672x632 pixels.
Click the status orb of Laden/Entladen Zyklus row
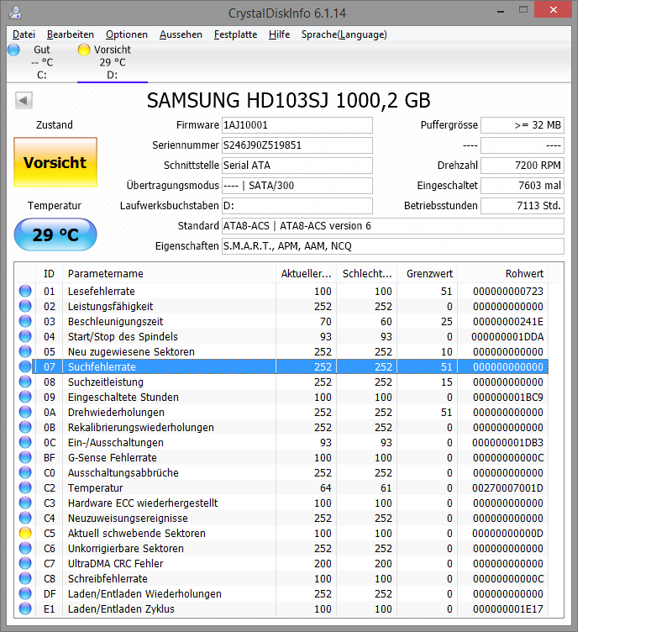pos(25,608)
